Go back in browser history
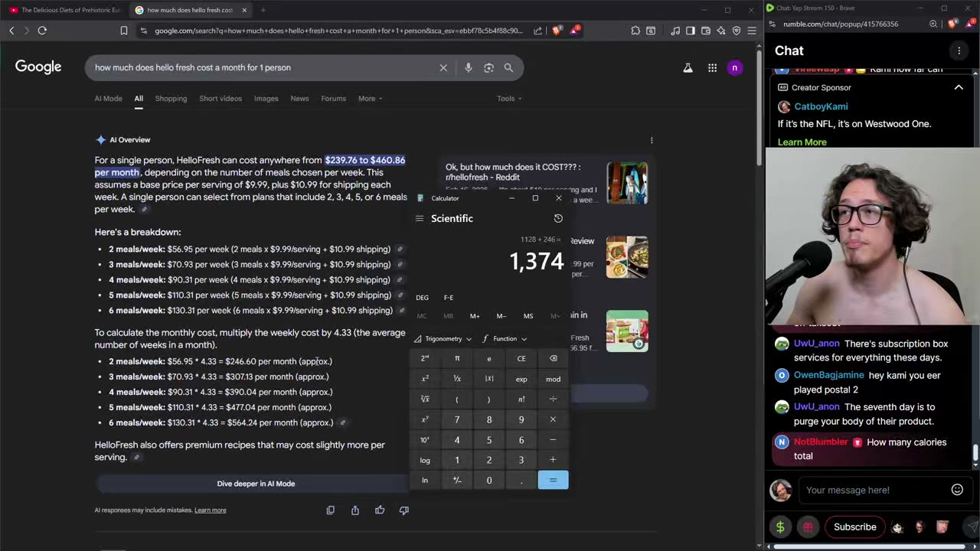 coord(11,31)
